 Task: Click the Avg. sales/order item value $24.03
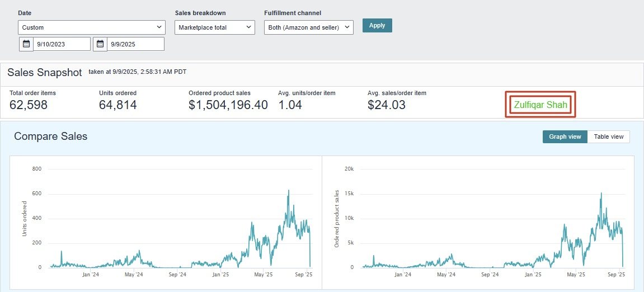tap(387, 105)
